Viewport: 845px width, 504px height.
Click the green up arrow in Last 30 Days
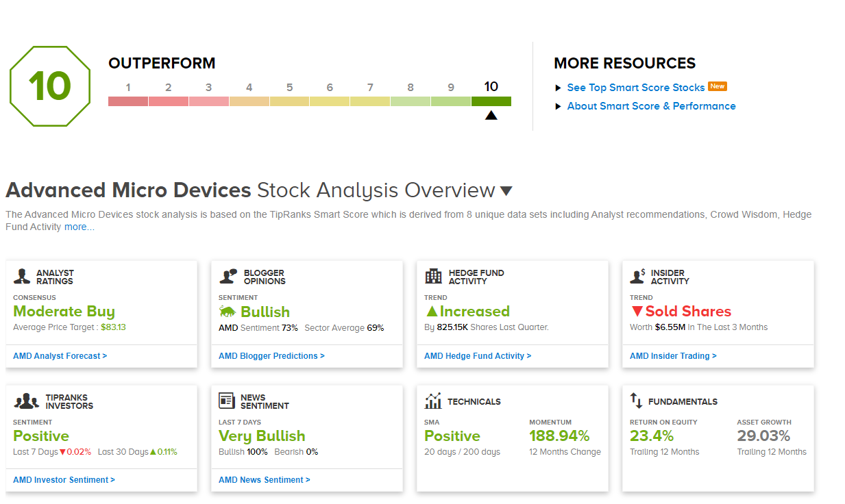[x=154, y=452]
